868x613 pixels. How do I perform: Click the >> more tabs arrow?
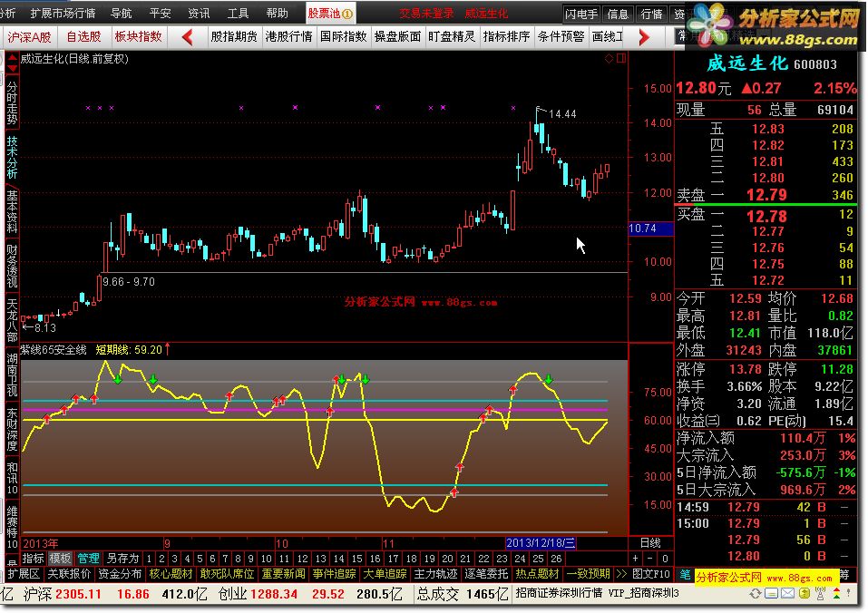[x=621, y=574]
